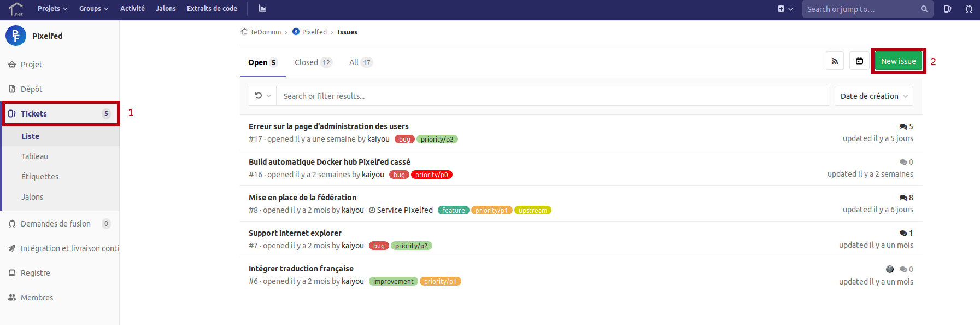
Task: Open the plus new item dropdown
Action: [x=785, y=9]
